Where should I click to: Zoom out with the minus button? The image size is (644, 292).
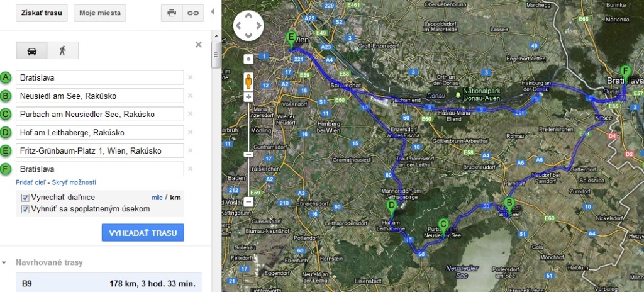(x=248, y=201)
